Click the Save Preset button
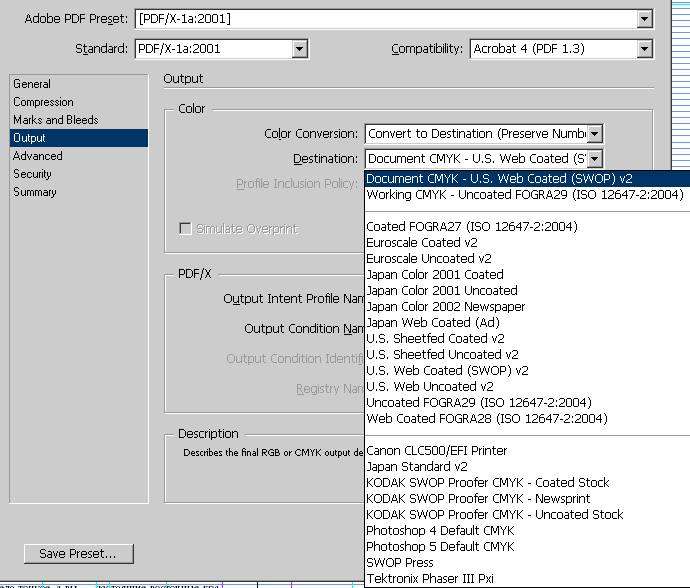690x588 pixels. 79,554
